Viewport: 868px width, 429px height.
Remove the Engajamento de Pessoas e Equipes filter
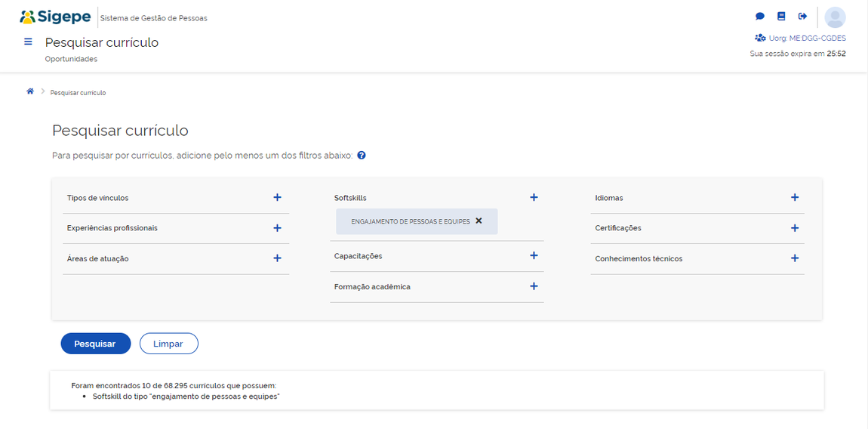point(479,221)
